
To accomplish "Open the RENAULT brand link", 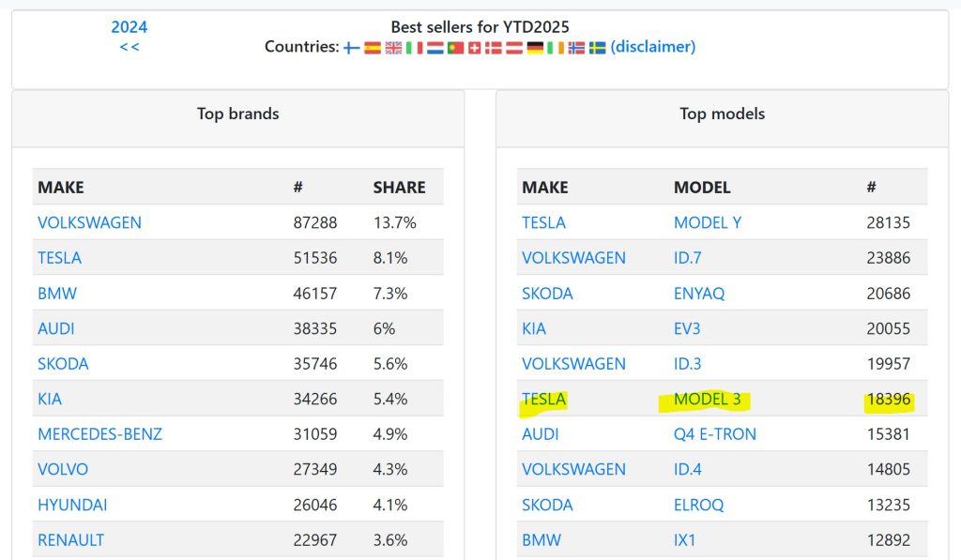I will [70, 540].
